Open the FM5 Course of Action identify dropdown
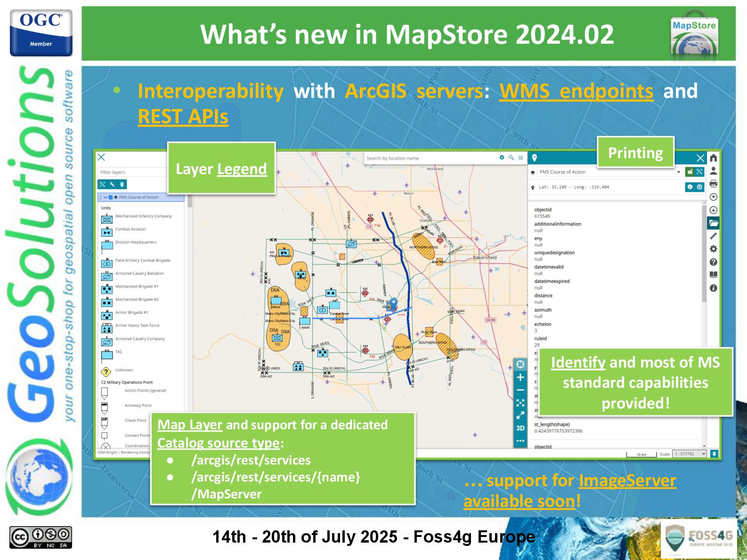Viewport: 747px width, 560px height. click(x=609, y=172)
